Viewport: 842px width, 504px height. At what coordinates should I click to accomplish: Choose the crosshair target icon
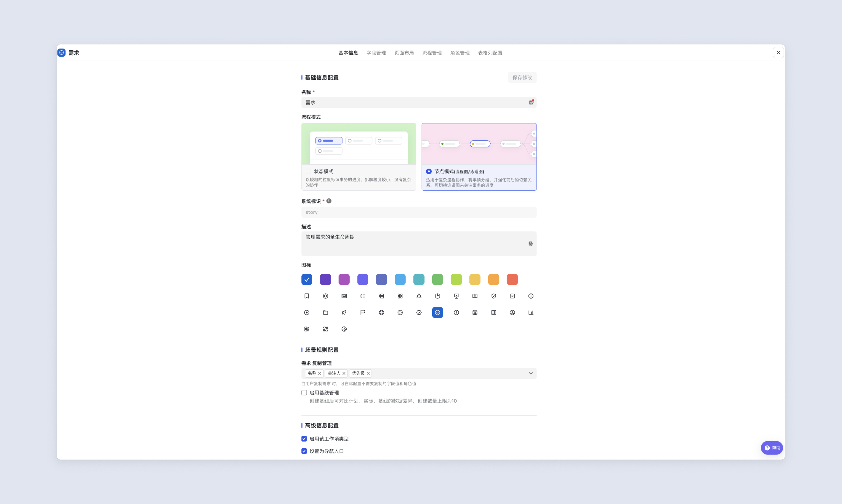531,296
